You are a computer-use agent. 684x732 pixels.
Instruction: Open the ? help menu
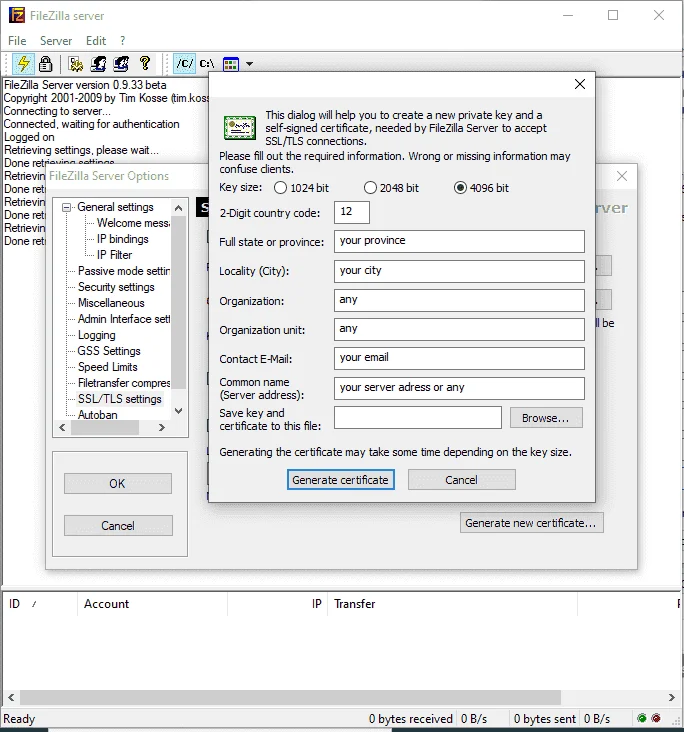(122, 41)
